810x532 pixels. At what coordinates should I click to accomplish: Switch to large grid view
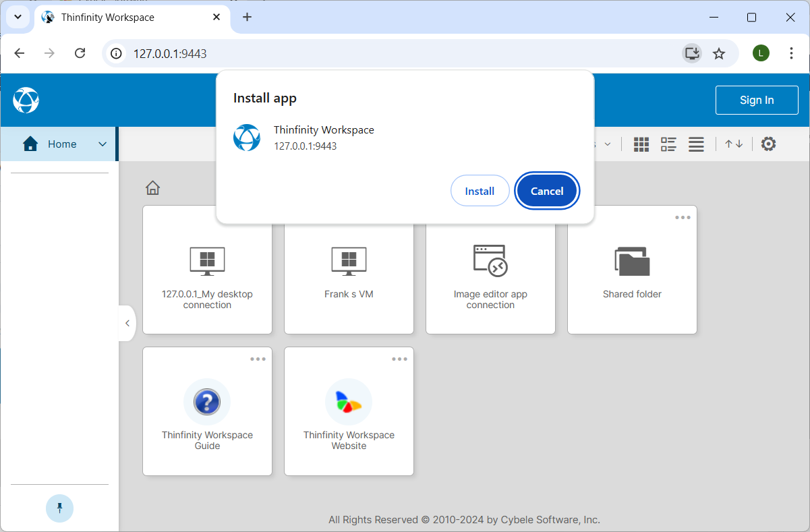pyautogui.click(x=641, y=144)
